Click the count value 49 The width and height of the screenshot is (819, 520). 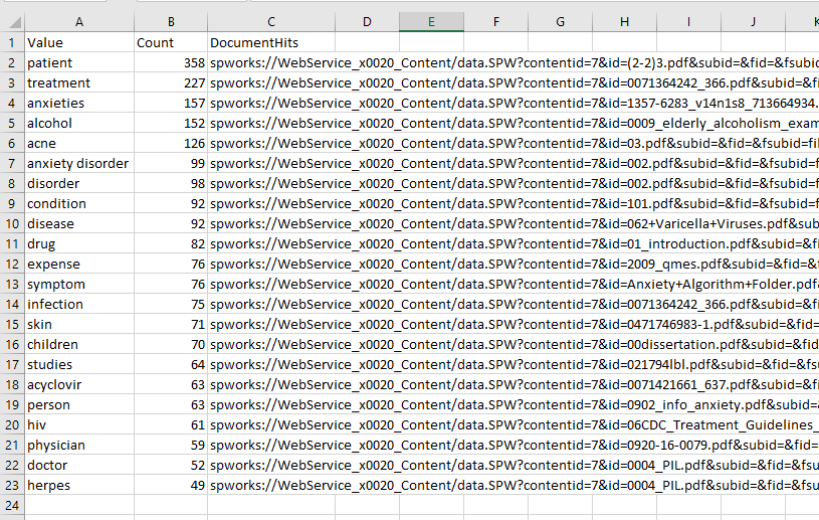171,486
